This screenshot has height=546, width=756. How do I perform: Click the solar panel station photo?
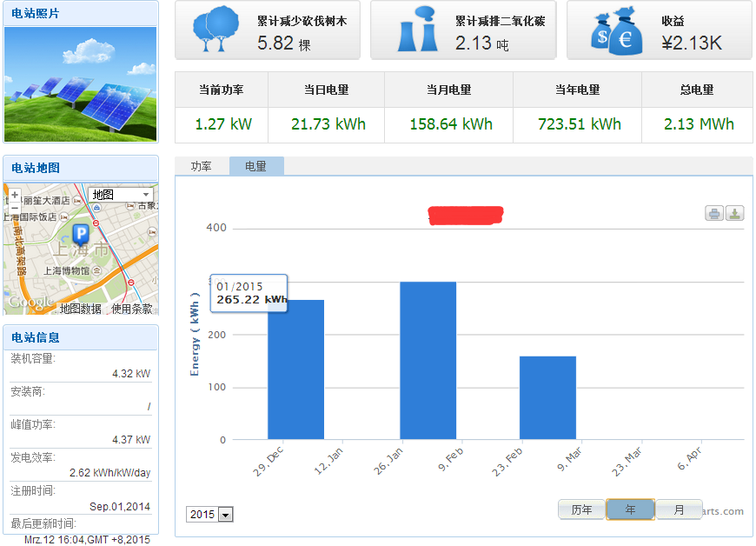(81, 84)
